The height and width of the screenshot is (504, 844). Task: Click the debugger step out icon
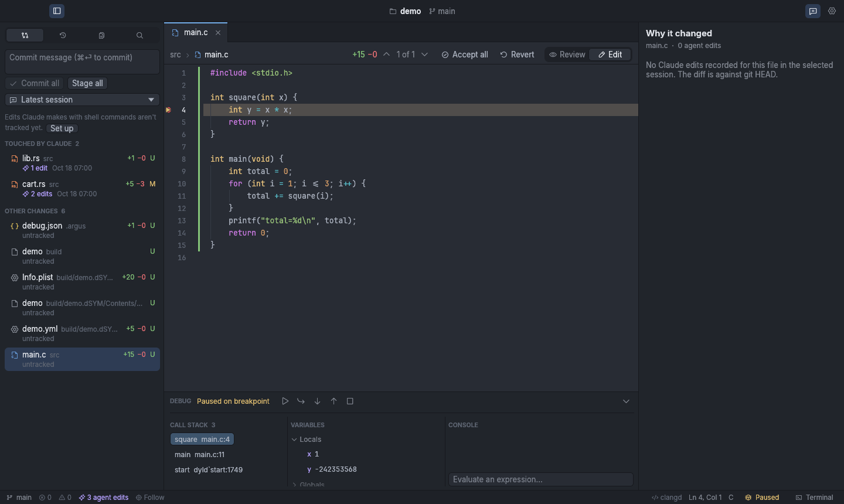coord(333,401)
